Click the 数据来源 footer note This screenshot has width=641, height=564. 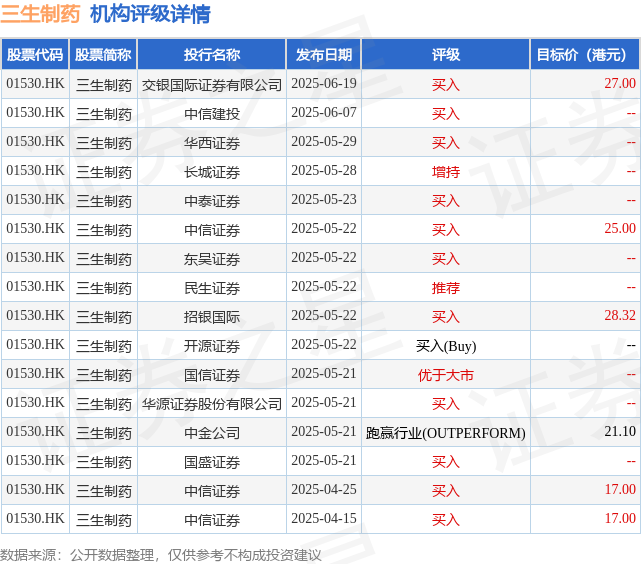(161, 555)
